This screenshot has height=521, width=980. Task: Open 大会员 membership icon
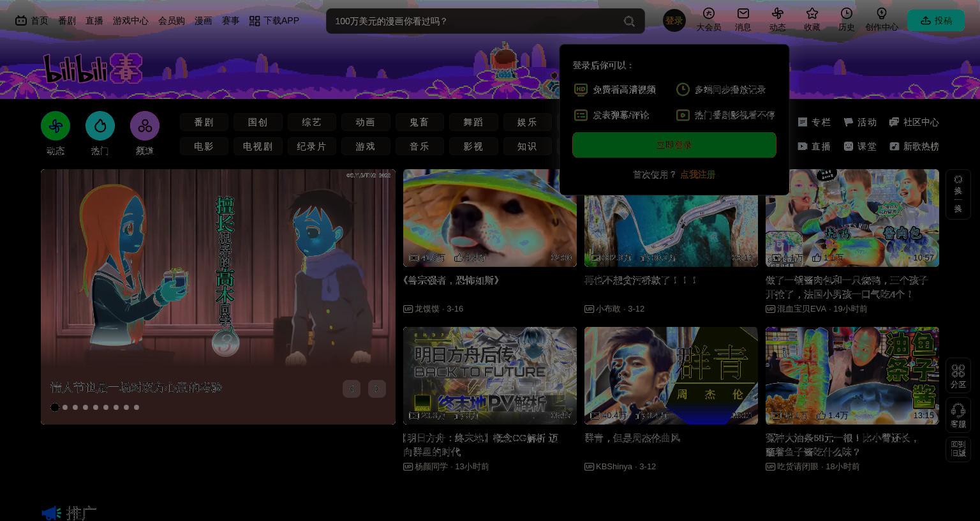click(x=709, y=13)
